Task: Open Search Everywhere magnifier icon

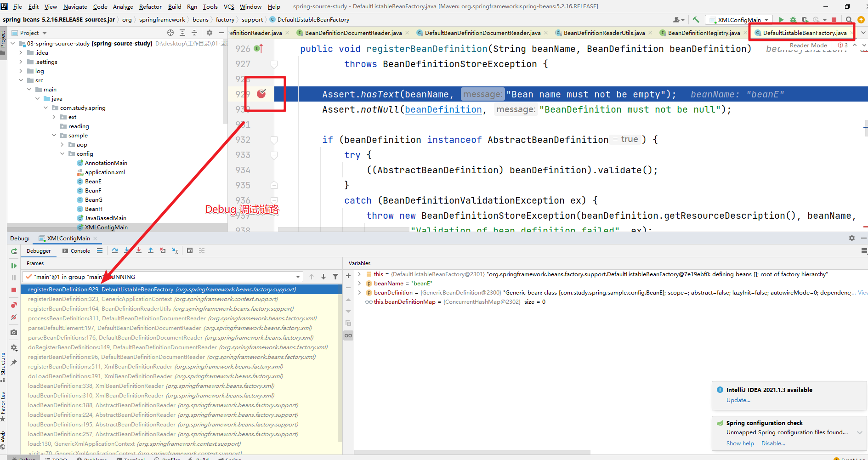Action: 849,20
